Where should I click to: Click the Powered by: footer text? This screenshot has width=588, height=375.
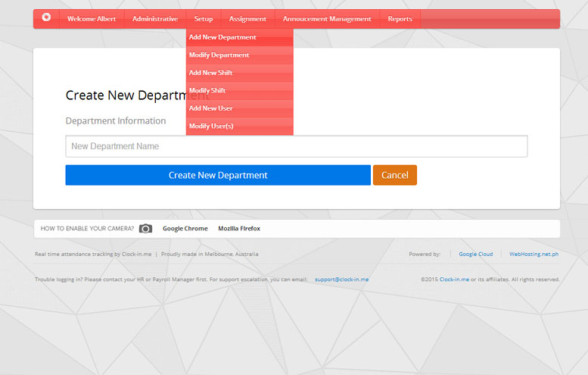pos(425,254)
